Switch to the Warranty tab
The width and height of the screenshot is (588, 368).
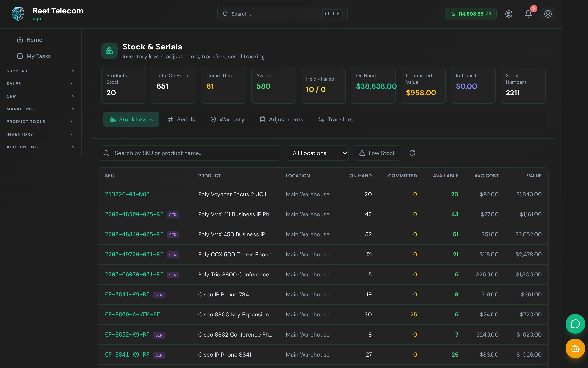pos(227,120)
